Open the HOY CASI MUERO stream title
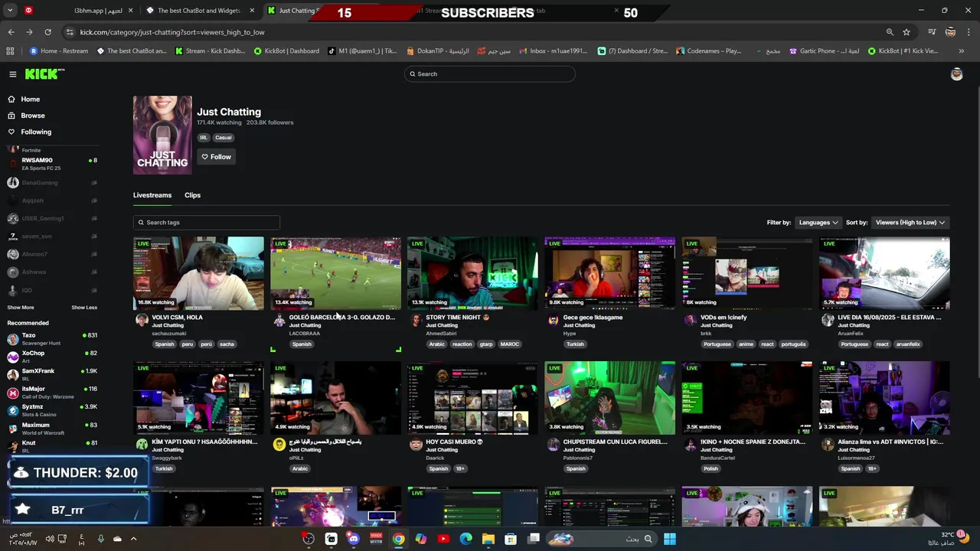This screenshot has height=551, width=980. pyautogui.click(x=455, y=442)
